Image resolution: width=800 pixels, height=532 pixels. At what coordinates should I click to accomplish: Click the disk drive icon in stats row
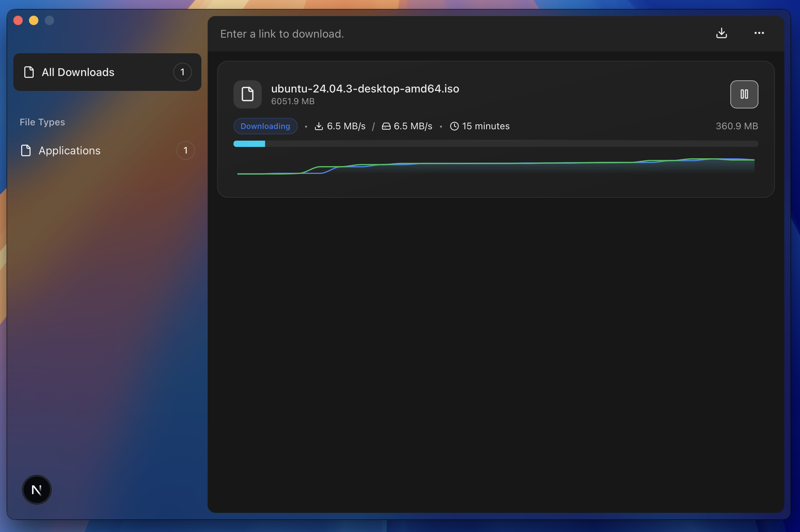coord(386,126)
